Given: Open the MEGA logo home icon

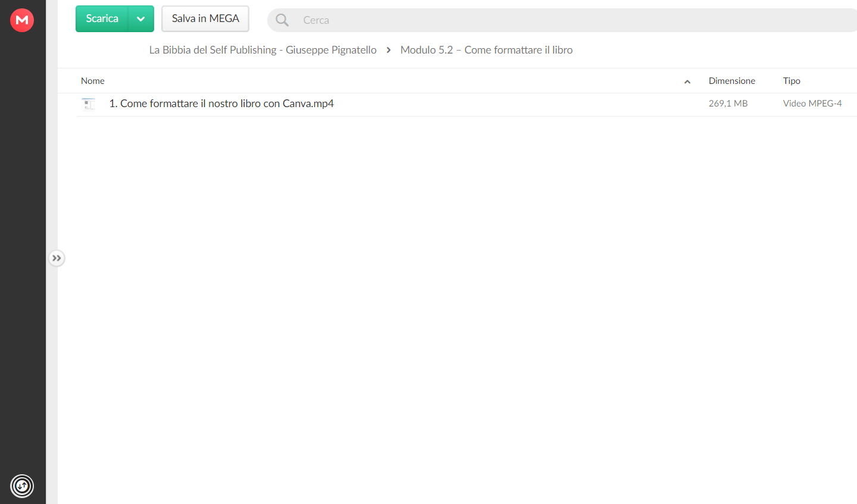Looking at the screenshot, I should pos(22,20).
